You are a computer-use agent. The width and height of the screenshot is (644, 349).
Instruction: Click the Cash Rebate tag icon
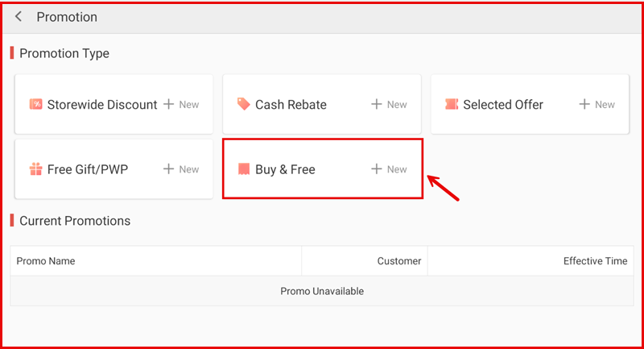click(244, 104)
